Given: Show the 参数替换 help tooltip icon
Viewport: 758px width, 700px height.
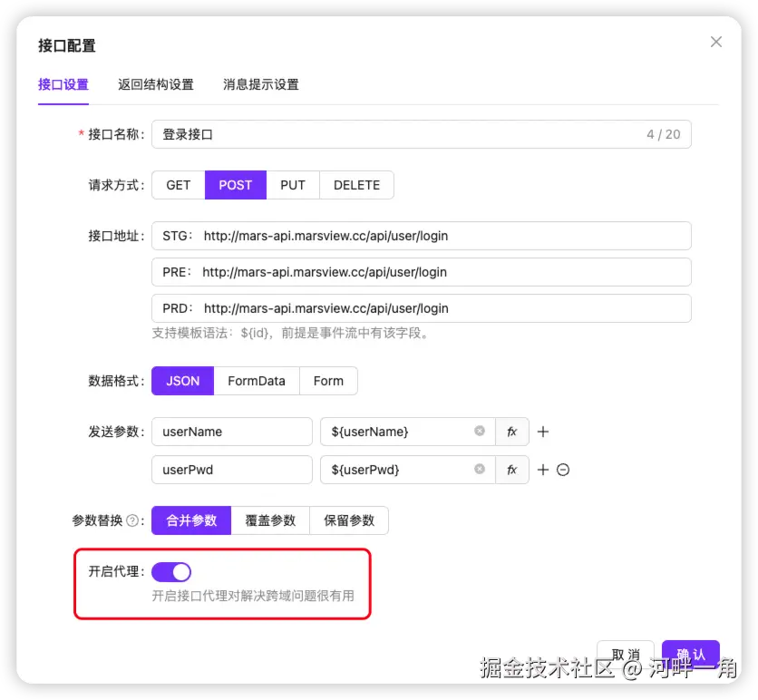Looking at the screenshot, I should tap(132, 520).
